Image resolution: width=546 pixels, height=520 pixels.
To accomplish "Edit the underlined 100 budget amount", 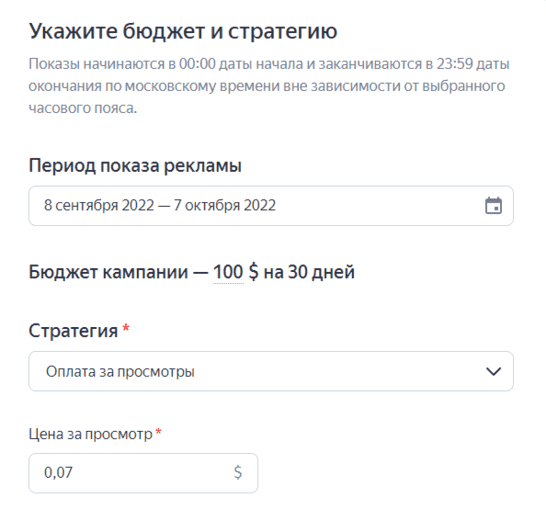I will coord(228,272).
